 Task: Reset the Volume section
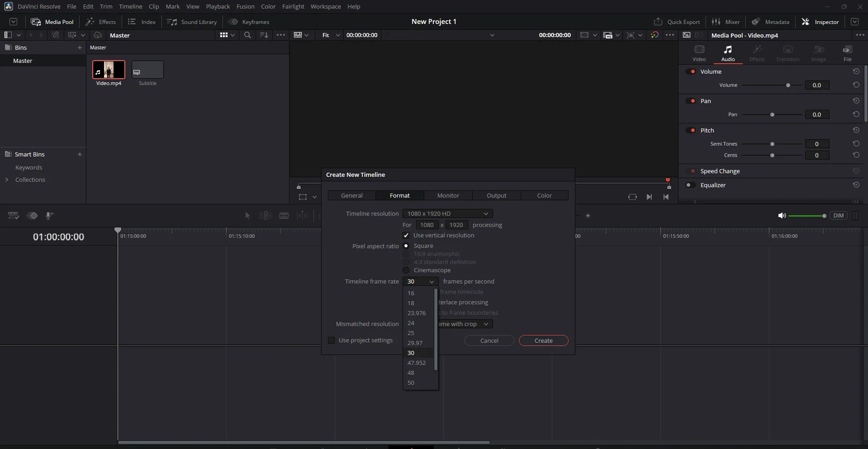tap(856, 71)
